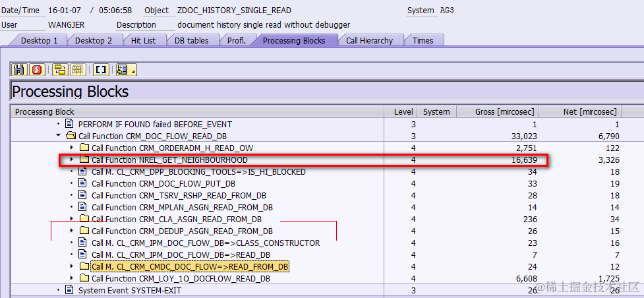Click the Processing Block column header
The height and width of the screenshot is (298, 644).
197,112
